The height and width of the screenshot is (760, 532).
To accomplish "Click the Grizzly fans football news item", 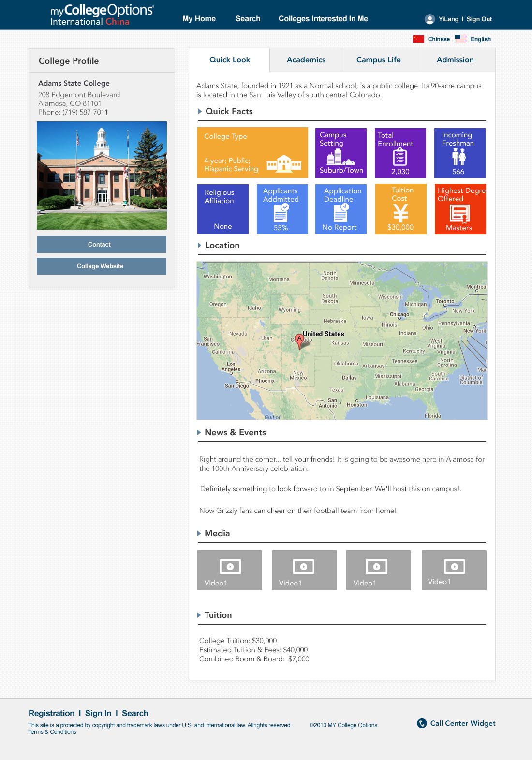I will pos(298,511).
